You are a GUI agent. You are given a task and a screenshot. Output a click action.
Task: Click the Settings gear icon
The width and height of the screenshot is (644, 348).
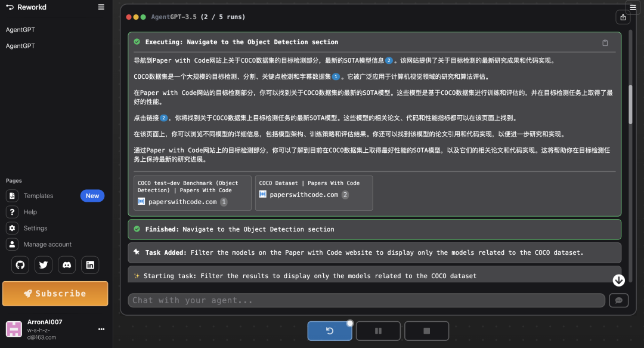pos(12,228)
